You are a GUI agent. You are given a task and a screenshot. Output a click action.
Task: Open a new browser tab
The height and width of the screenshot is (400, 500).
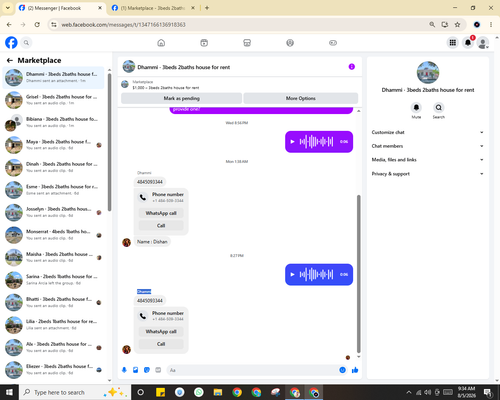[207, 8]
